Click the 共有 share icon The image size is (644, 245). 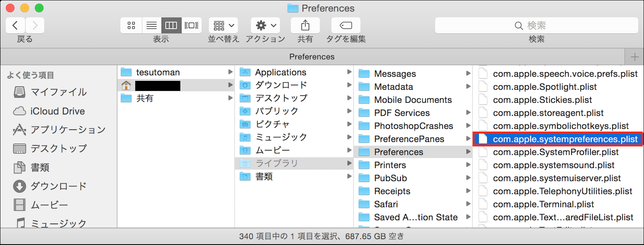tap(305, 25)
